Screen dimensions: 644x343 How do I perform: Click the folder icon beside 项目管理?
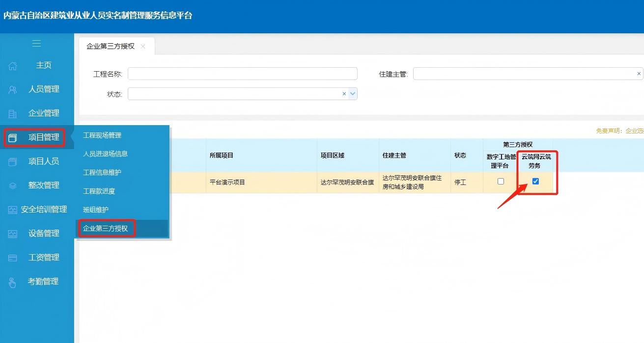click(x=13, y=138)
